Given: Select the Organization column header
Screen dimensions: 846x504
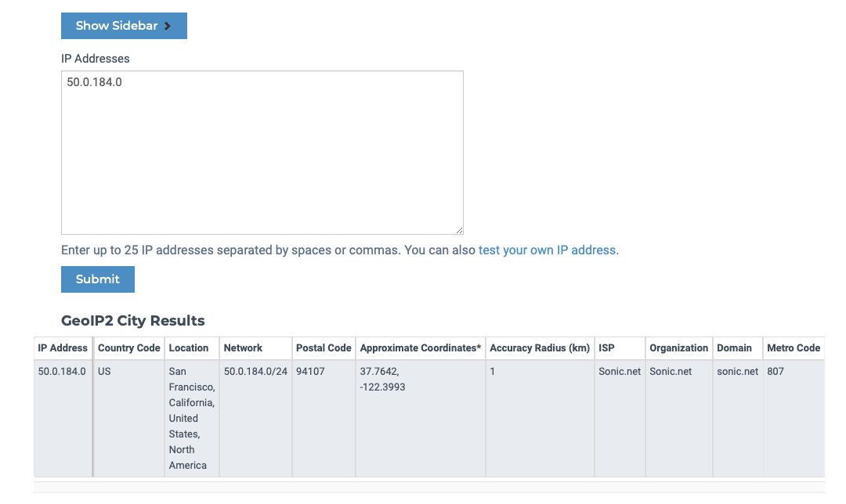Looking at the screenshot, I should [x=678, y=348].
